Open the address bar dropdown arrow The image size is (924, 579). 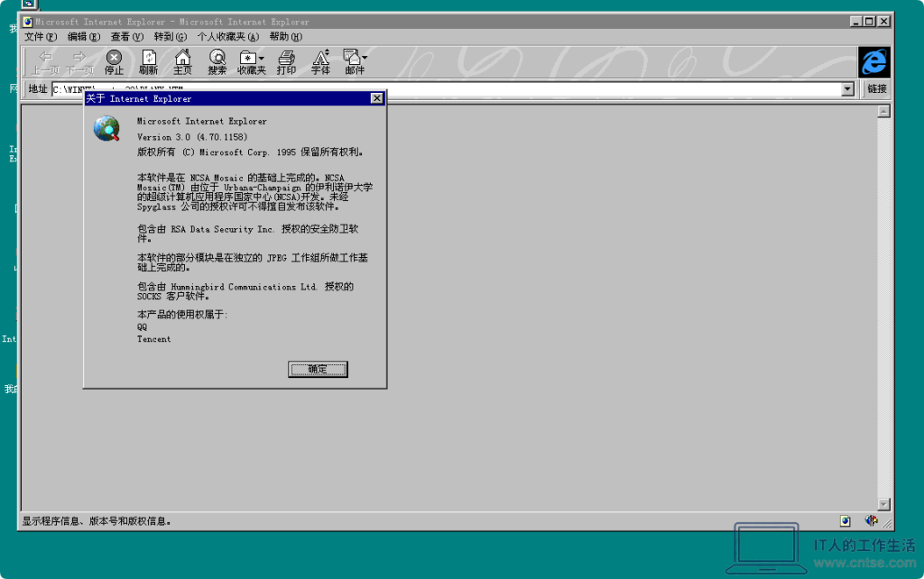coord(847,89)
